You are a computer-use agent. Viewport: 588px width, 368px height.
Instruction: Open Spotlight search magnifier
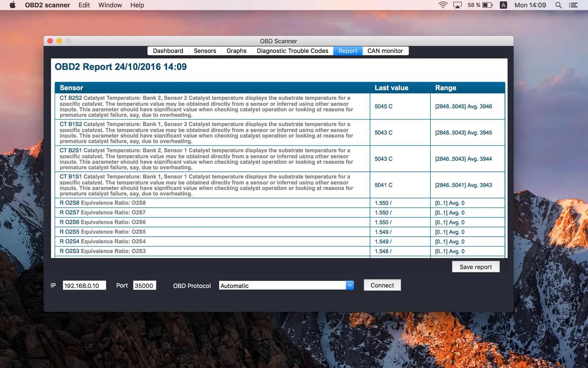pyautogui.click(x=559, y=5)
